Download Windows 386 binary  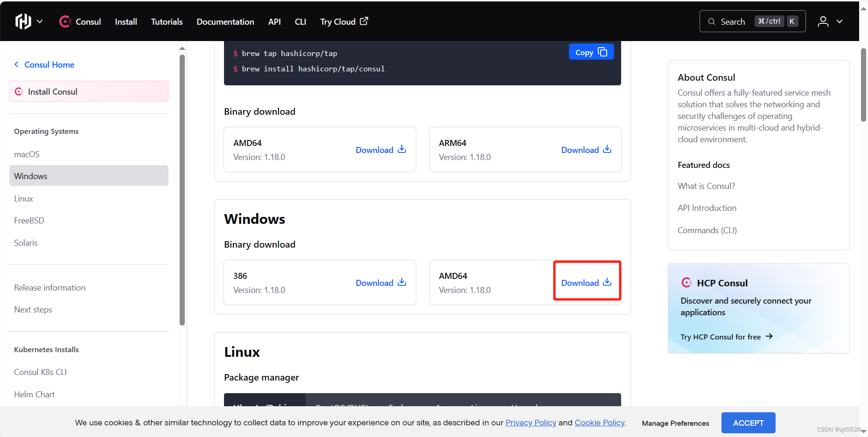381,283
